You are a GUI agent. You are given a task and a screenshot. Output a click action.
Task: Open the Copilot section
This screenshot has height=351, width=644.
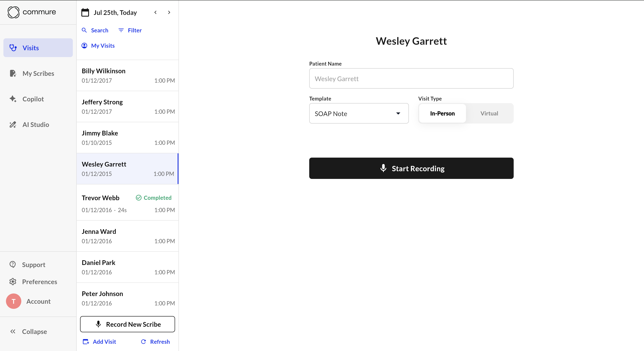point(33,99)
